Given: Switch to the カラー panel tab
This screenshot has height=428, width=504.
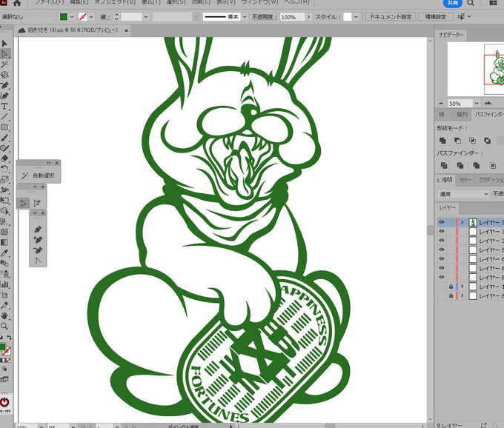Looking at the screenshot, I should pos(465,180).
